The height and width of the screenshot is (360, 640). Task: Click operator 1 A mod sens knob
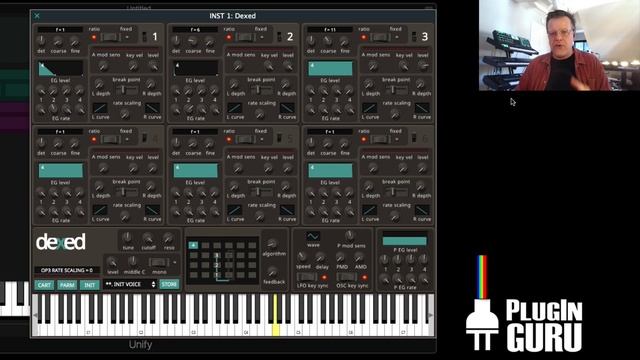pos(103,66)
